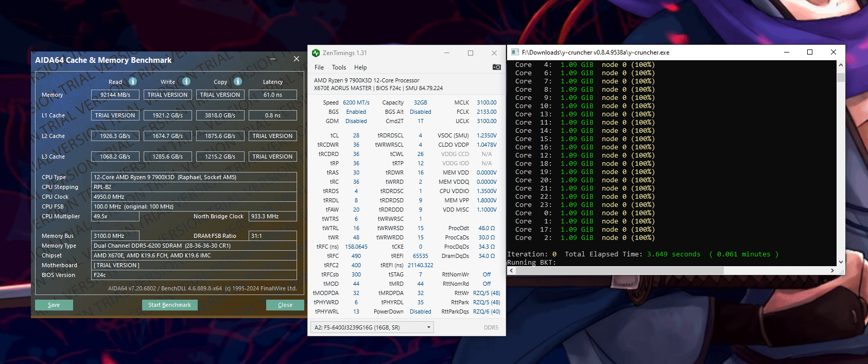Screen dimensions: 868x364
Task: Click the FCLK value 2133.00
Action: pos(487,112)
